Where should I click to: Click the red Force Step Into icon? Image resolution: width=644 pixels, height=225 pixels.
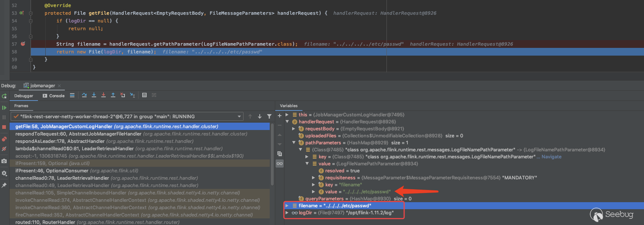coord(104,95)
